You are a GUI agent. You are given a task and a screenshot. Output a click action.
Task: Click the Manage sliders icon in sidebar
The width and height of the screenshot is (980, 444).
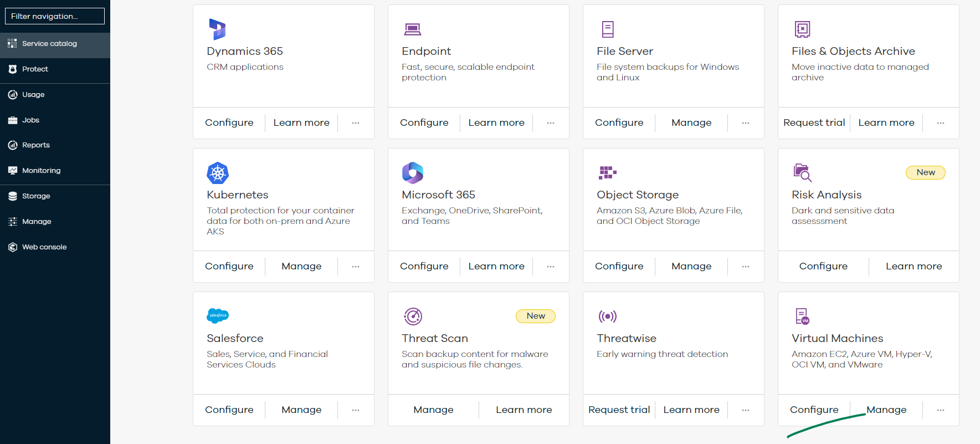pyautogui.click(x=13, y=222)
